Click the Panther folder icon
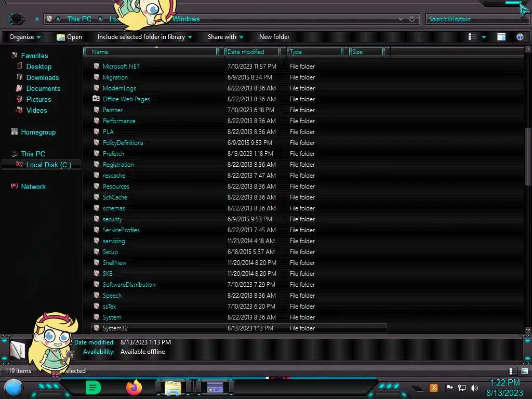The width and height of the screenshot is (532, 399). tap(96, 110)
